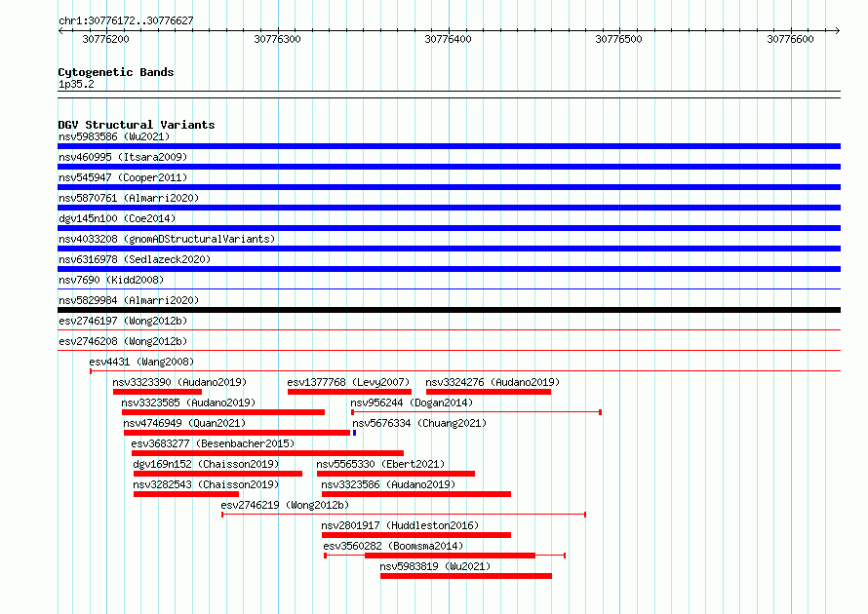The width and height of the screenshot is (868, 614).
Task: Click esv2746219 (Wong2012b) label
Action: [x=285, y=505]
